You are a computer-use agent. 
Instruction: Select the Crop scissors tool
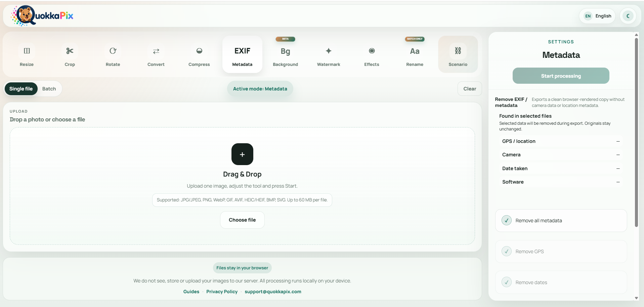tap(70, 54)
